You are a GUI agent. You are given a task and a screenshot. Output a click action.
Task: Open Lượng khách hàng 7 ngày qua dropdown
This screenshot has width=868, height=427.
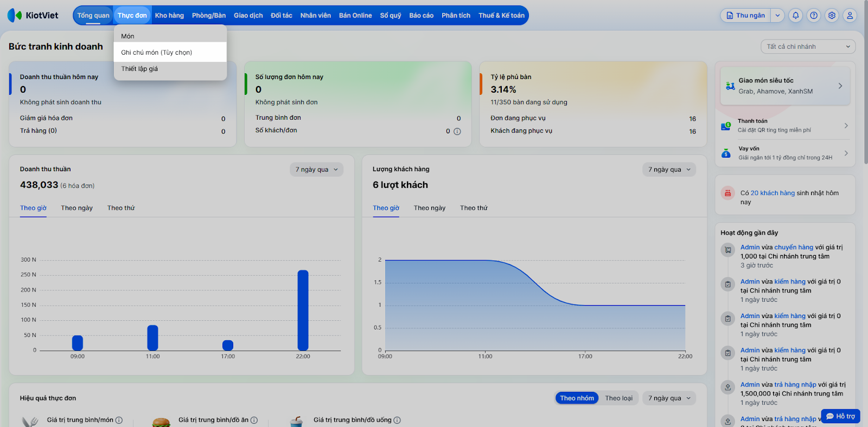(669, 170)
